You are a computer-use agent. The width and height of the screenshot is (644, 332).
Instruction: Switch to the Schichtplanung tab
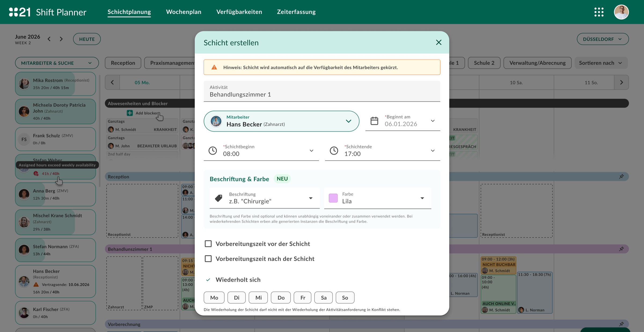(129, 12)
